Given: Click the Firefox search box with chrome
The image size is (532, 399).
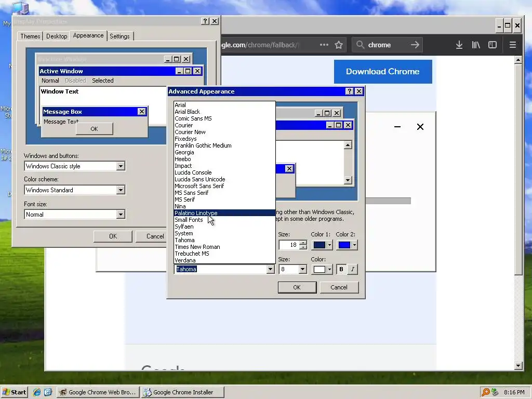Looking at the screenshot, I should 387,45.
